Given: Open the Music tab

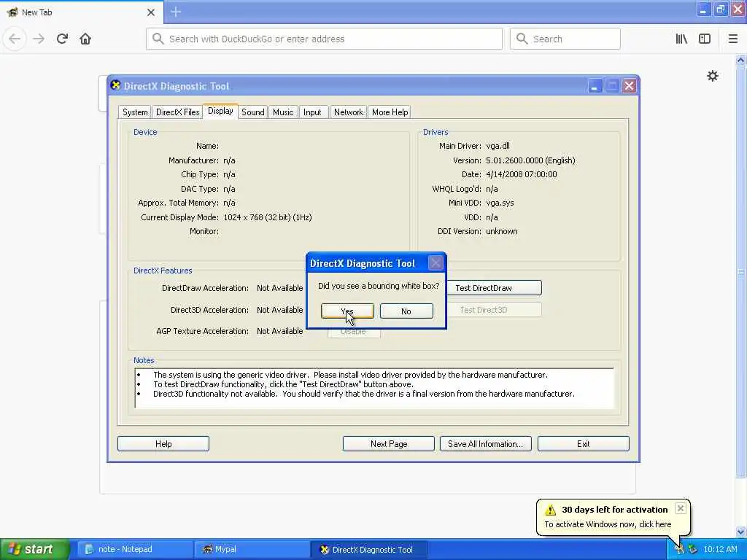Looking at the screenshot, I should (x=283, y=112).
